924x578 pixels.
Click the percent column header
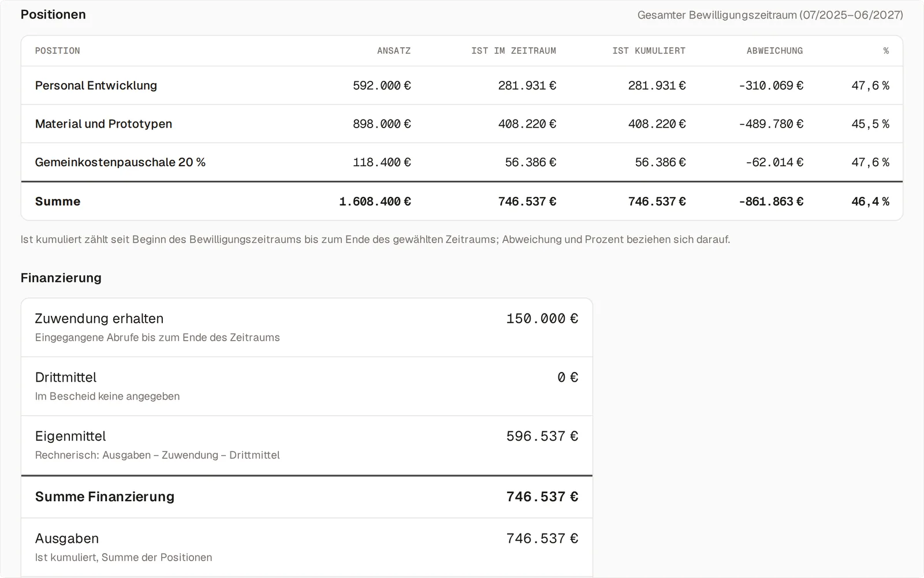[x=886, y=51]
